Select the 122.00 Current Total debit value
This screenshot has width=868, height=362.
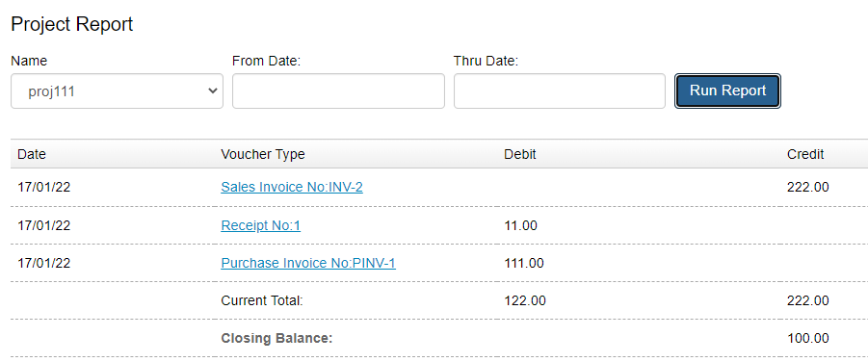(x=525, y=300)
